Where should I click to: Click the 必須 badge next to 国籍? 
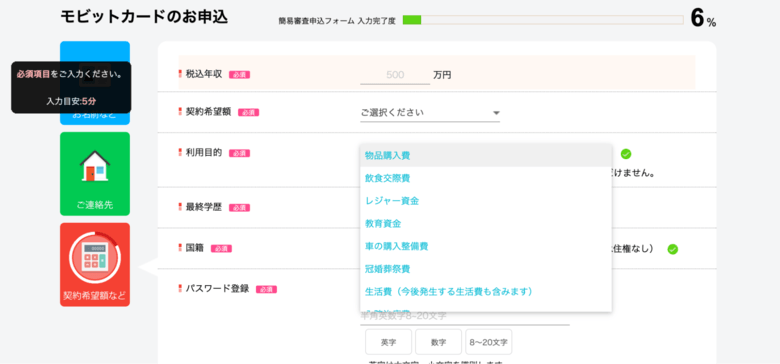pos(221,249)
